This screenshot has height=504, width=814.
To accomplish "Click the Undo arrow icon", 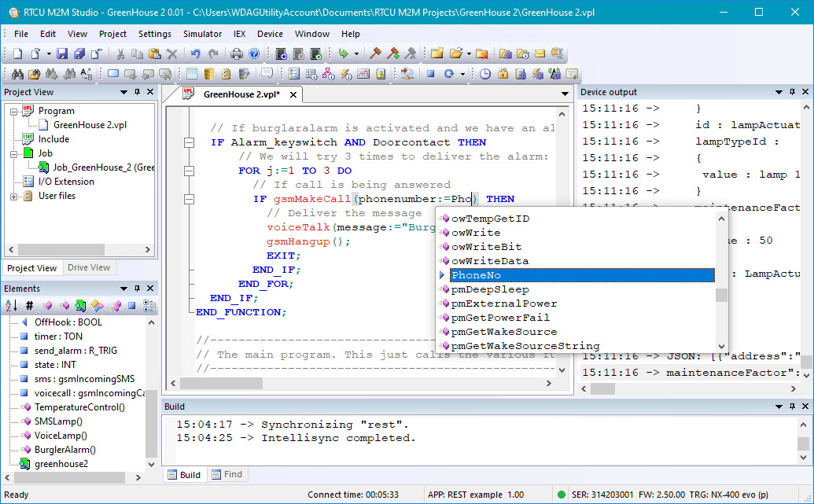I will point(195,53).
